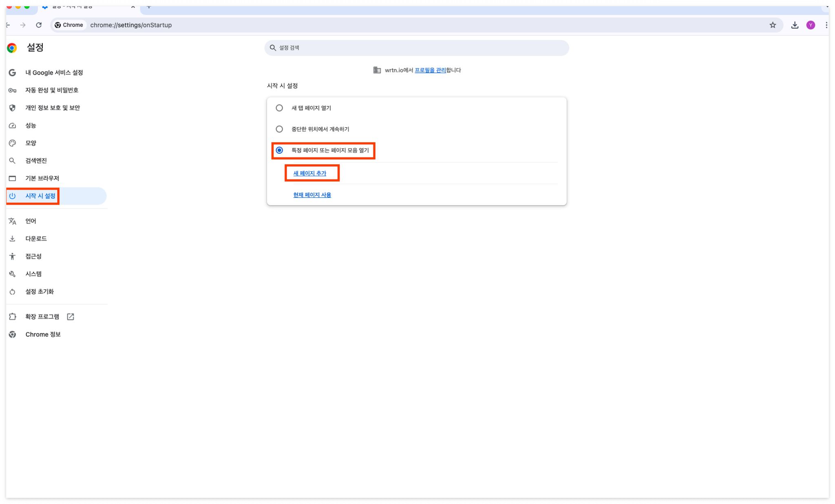835x504 pixels.
Task: Click the 새 페이지 추가 link
Action: click(309, 173)
